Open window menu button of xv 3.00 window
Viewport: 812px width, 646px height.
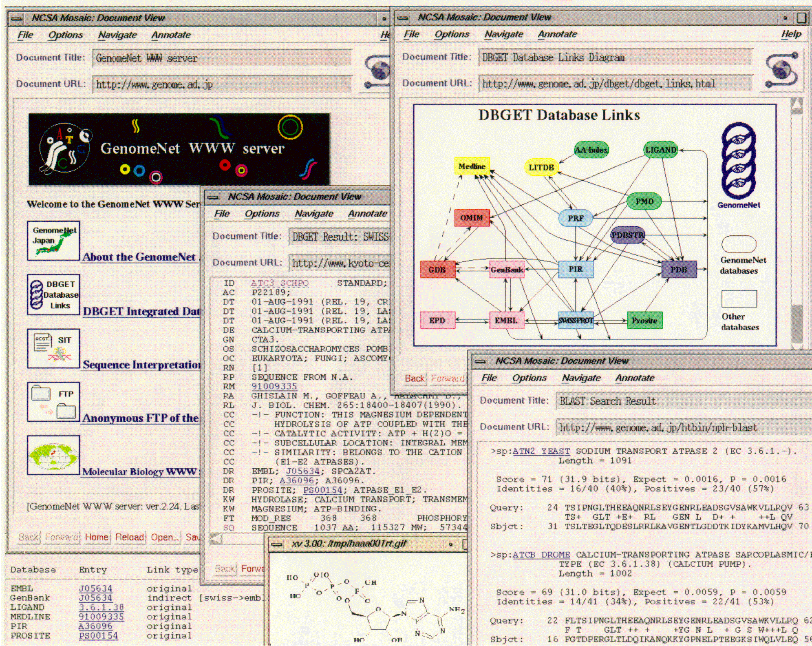[277, 544]
